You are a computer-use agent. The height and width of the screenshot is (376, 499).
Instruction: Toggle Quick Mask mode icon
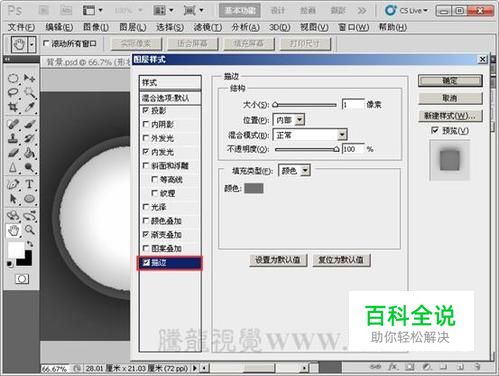coord(22,279)
